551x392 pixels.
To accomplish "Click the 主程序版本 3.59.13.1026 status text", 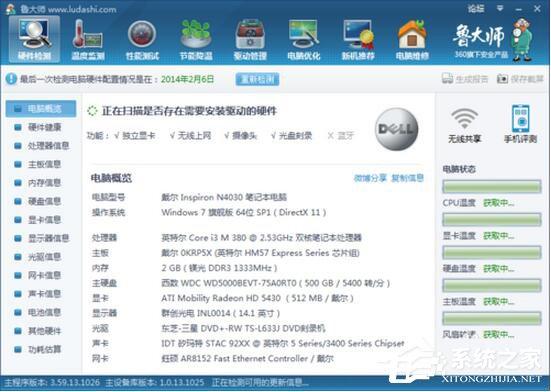I will tap(52, 382).
